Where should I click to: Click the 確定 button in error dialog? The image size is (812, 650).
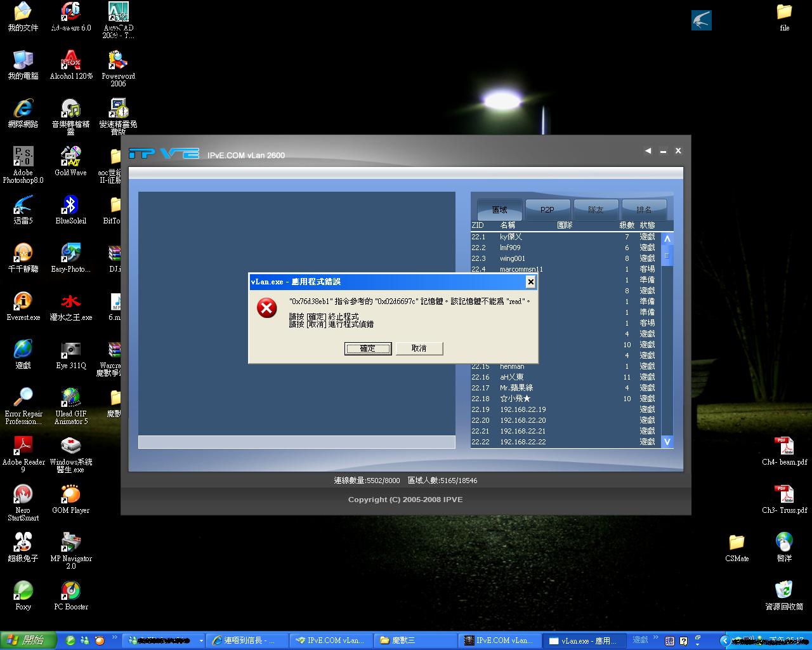[368, 348]
